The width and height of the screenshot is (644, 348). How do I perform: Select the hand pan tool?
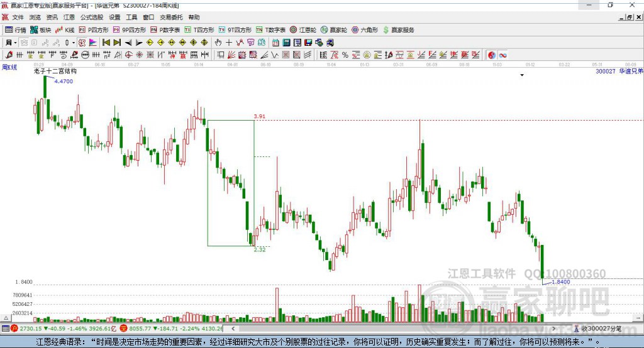point(218,43)
